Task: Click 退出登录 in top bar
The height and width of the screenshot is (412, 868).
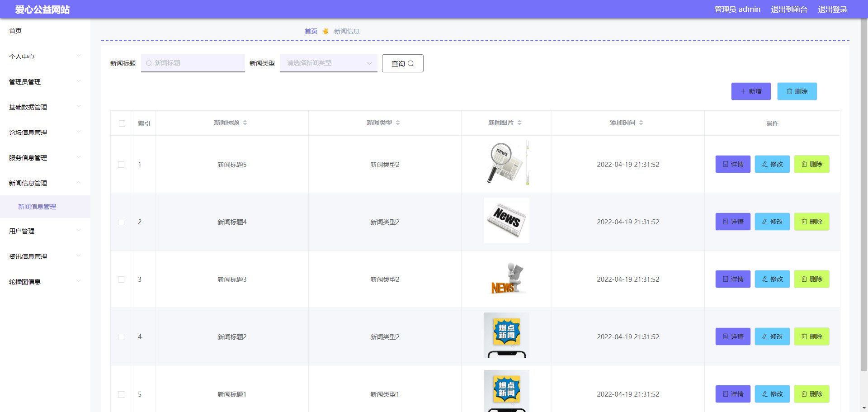Action: (x=832, y=9)
